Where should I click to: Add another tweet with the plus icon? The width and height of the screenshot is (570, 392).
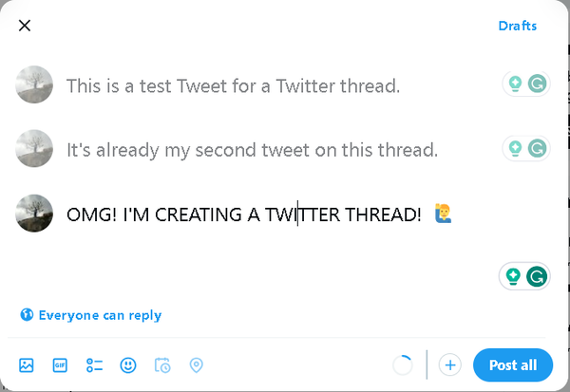[450, 364]
